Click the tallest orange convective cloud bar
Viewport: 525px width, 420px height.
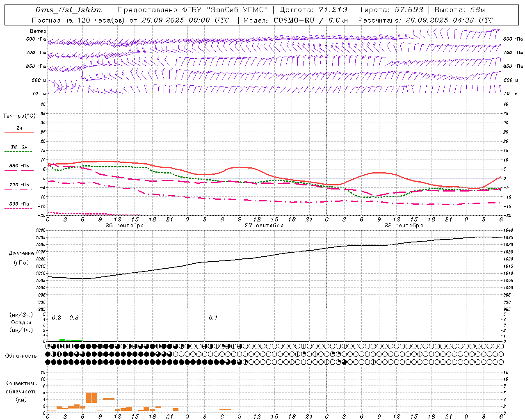pos(91,397)
